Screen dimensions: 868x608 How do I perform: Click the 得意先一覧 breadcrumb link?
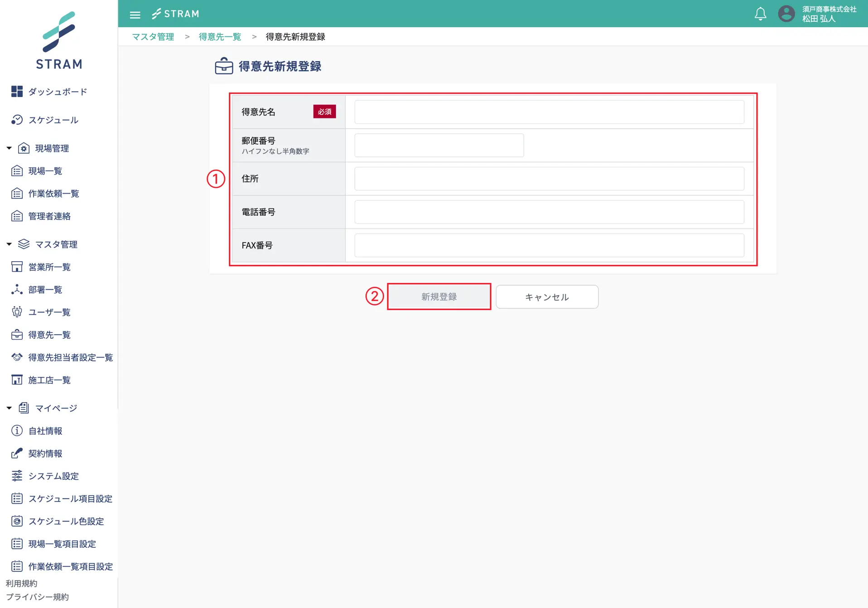click(220, 37)
